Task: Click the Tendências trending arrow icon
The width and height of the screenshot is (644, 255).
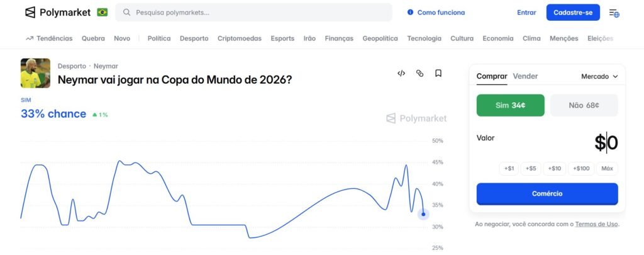Action: coord(30,38)
